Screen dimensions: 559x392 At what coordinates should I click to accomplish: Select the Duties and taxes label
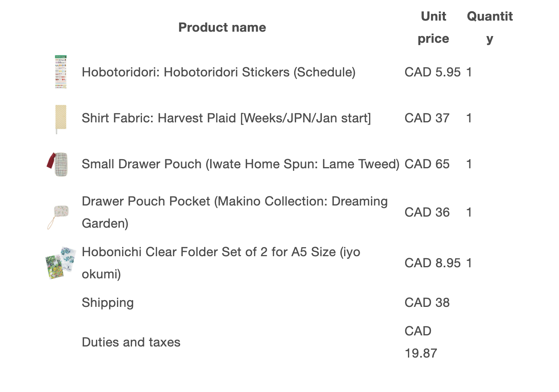[x=131, y=342]
